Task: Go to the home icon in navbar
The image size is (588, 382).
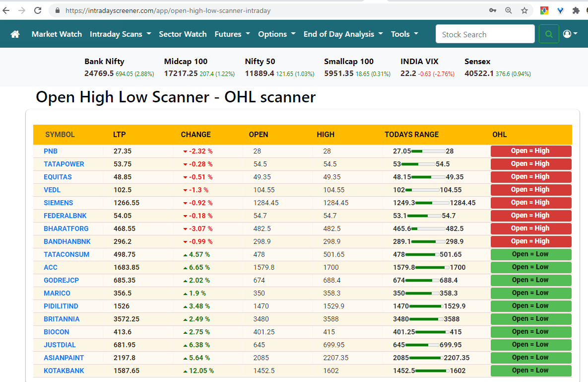Action: tap(15, 34)
